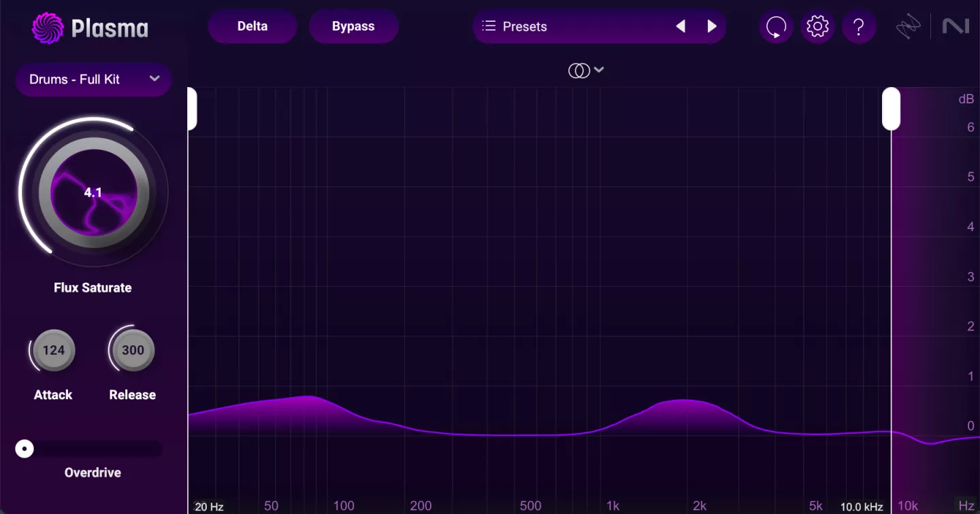Click the Attack knob set to 124
The width and height of the screenshot is (980, 514).
(x=53, y=351)
